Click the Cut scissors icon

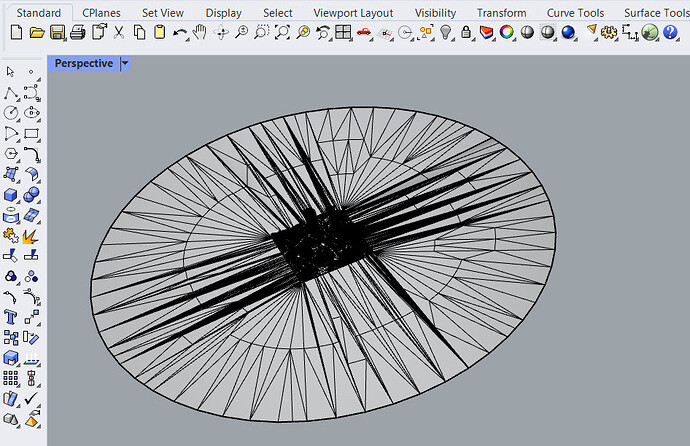[x=118, y=33]
